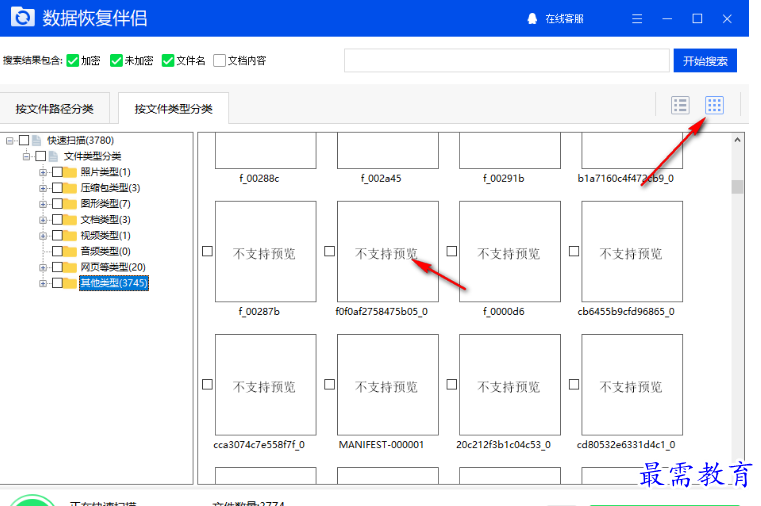The height and width of the screenshot is (506, 761).
Task: Check the box for cca3074c7e558f7f_0
Action: pyautogui.click(x=207, y=384)
